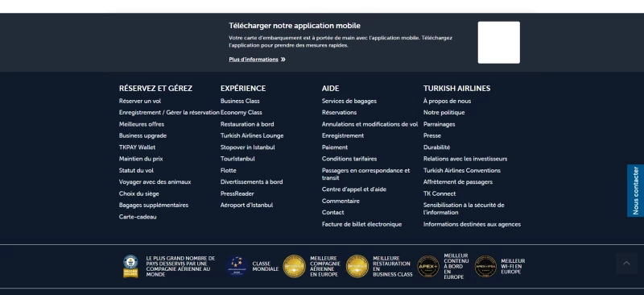Check Statut du vol link

[x=136, y=170]
